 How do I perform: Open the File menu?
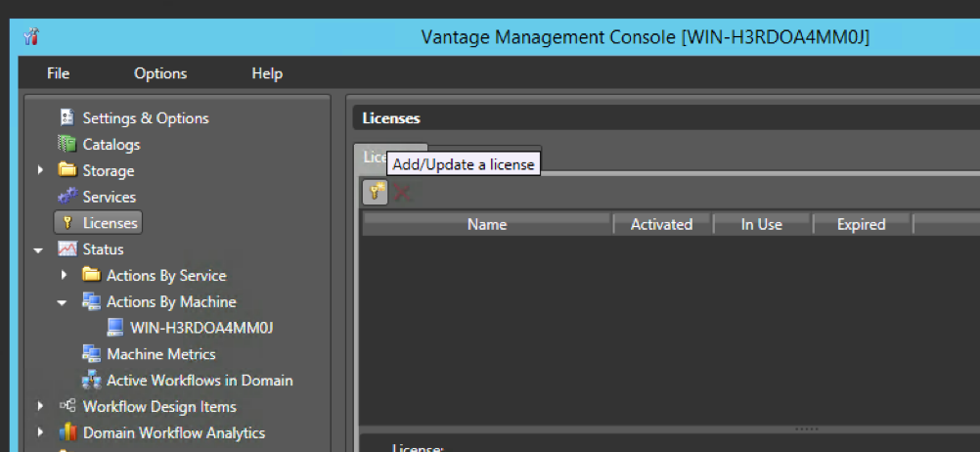pos(58,73)
